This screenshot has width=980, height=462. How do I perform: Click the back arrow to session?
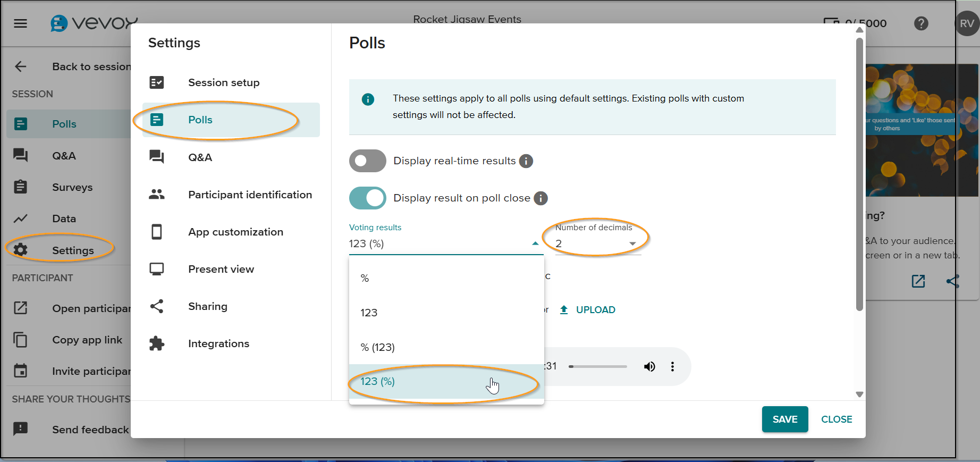pyautogui.click(x=21, y=66)
